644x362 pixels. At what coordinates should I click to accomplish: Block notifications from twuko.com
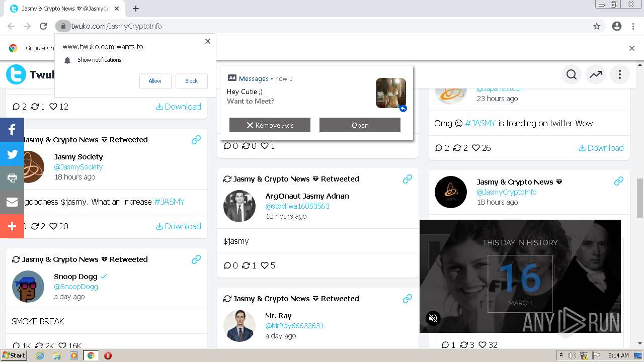(x=192, y=81)
